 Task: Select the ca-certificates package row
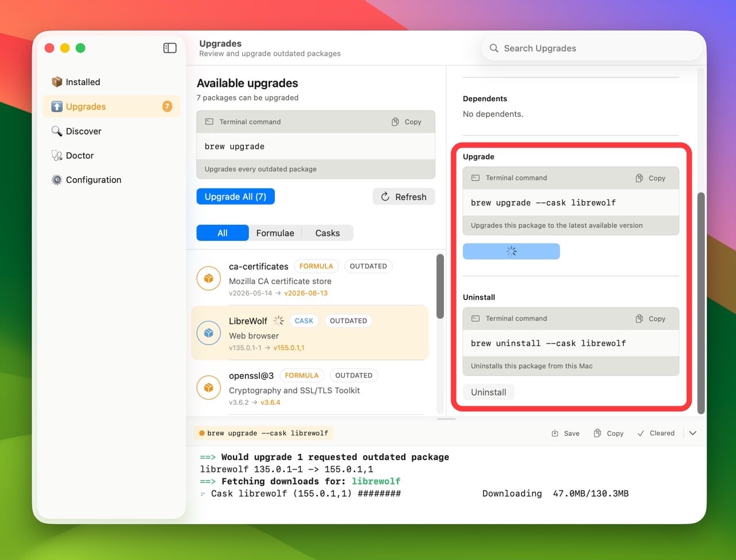[x=310, y=279]
